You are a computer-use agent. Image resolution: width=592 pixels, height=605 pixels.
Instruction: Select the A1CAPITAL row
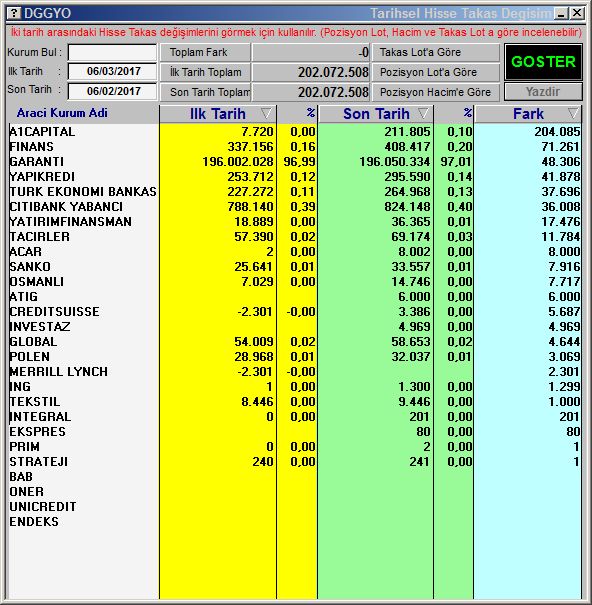(x=295, y=132)
